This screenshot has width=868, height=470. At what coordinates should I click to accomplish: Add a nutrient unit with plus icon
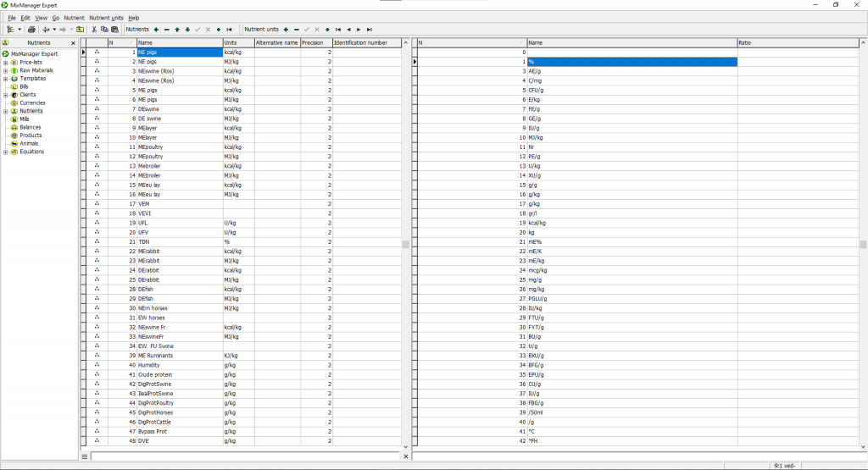point(286,30)
